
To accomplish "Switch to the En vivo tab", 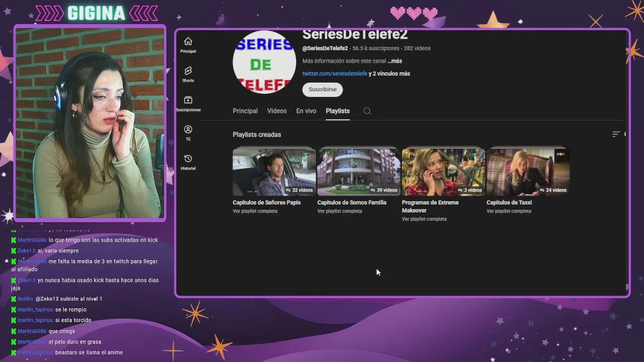I will click(x=306, y=111).
